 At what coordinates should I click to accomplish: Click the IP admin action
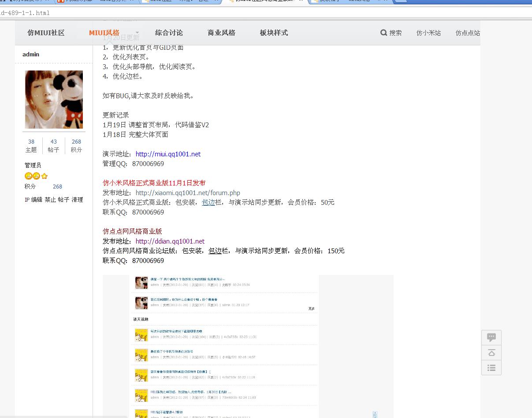tap(27, 200)
